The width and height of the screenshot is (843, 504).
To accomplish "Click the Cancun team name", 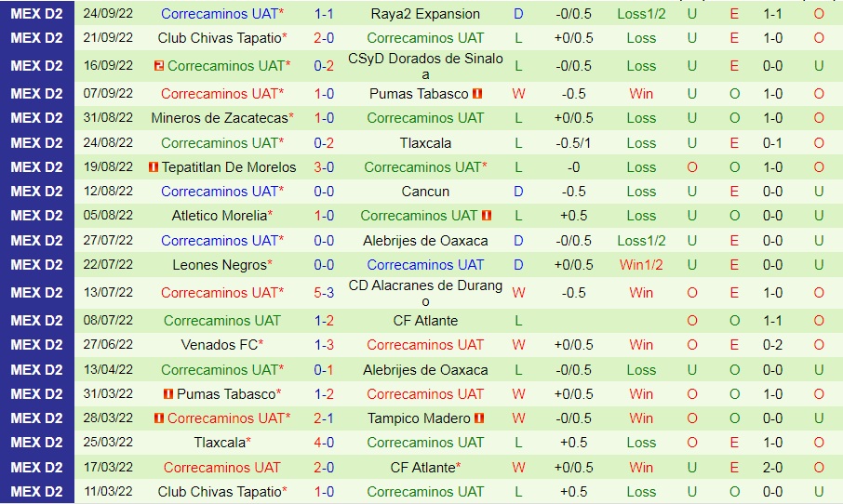I will [425, 192].
